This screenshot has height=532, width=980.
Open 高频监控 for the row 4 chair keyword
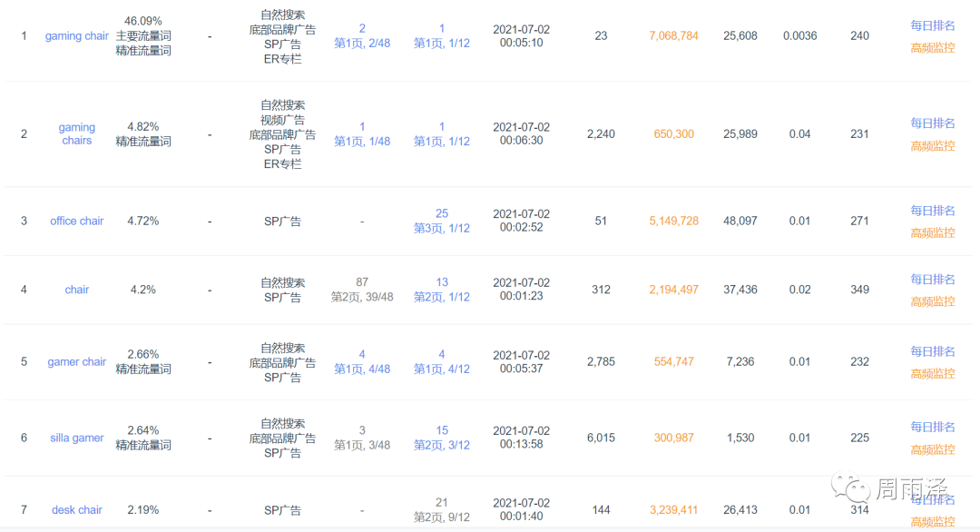(x=933, y=301)
